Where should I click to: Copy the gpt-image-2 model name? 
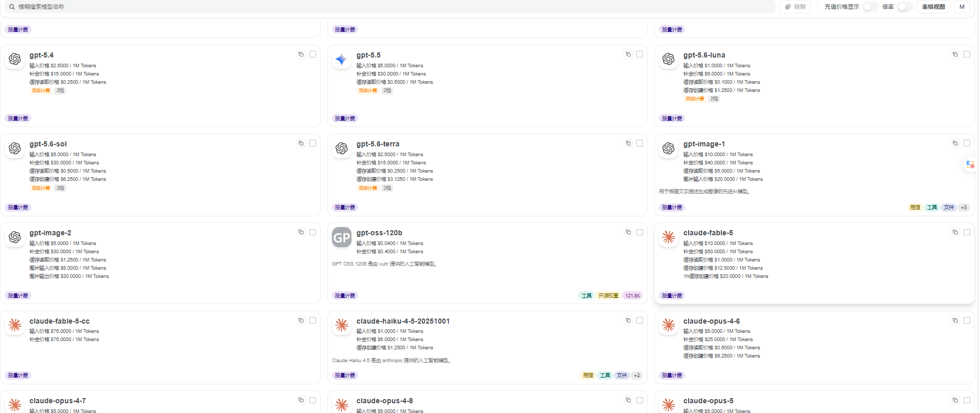(301, 232)
